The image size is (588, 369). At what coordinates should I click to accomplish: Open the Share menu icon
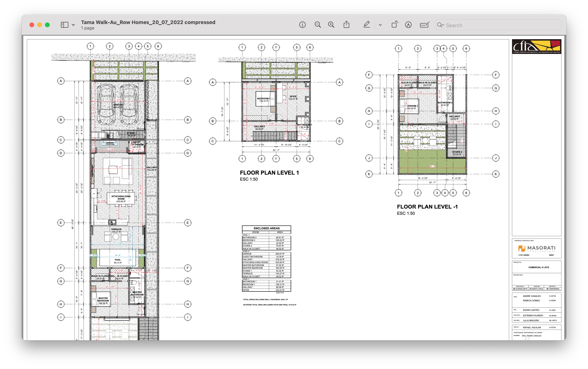pos(346,25)
